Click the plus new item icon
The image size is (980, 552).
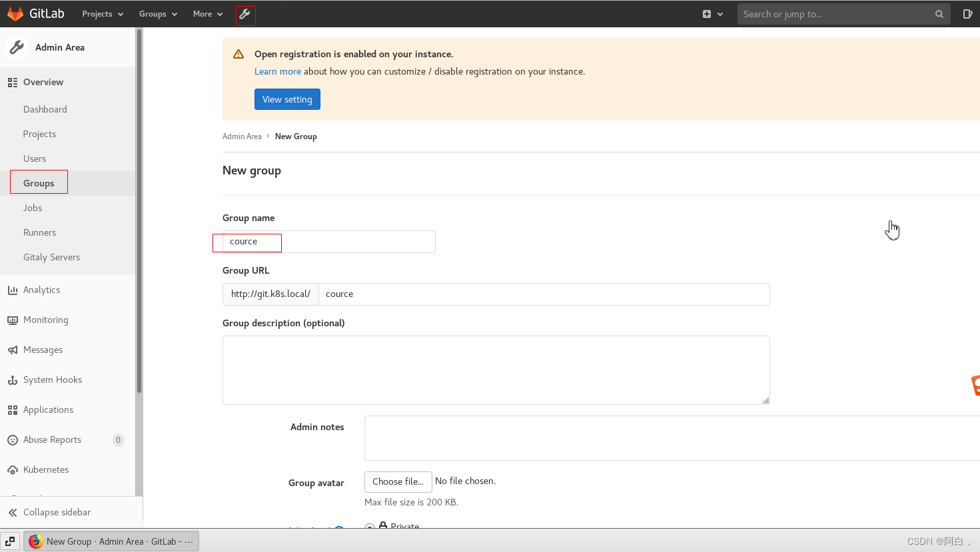pos(707,14)
